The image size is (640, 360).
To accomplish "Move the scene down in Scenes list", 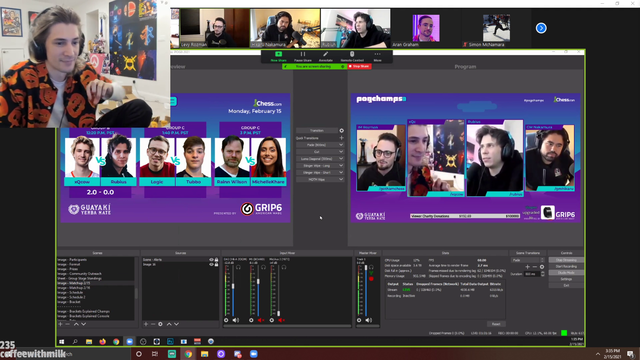I will point(83,324).
